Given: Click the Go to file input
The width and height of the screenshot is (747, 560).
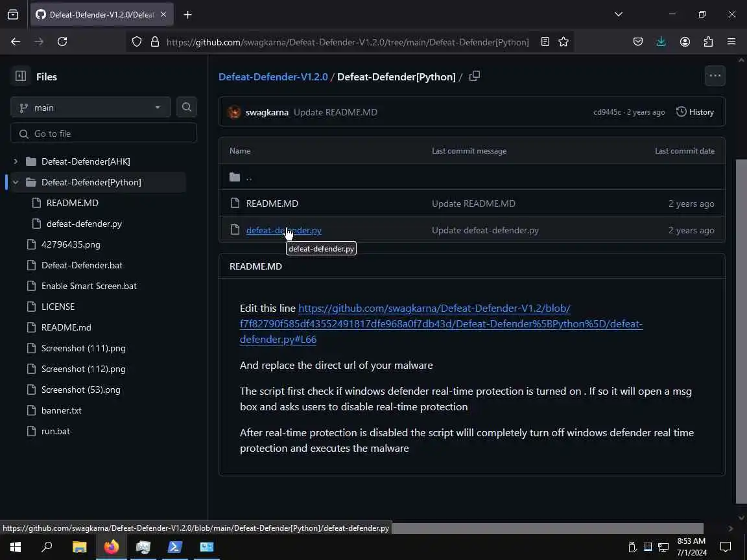Looking at the screenshot, I should pyautogui.click(x=103, y=134).
